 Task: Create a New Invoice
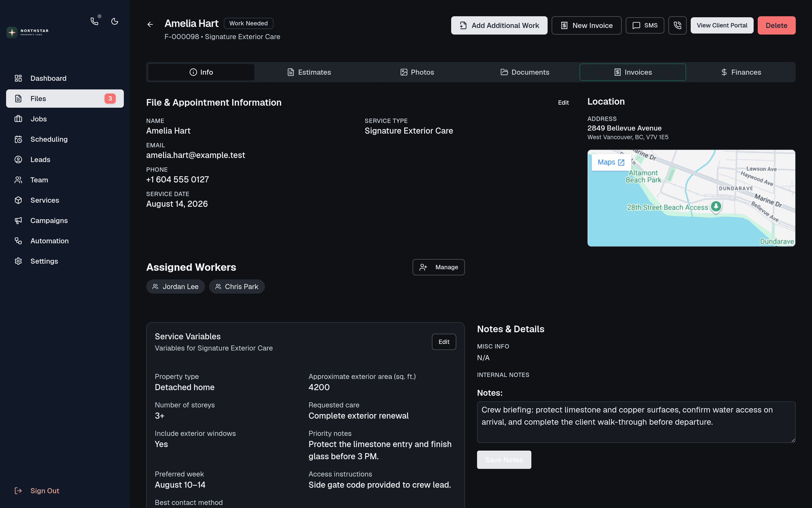[x=586, y=26]
